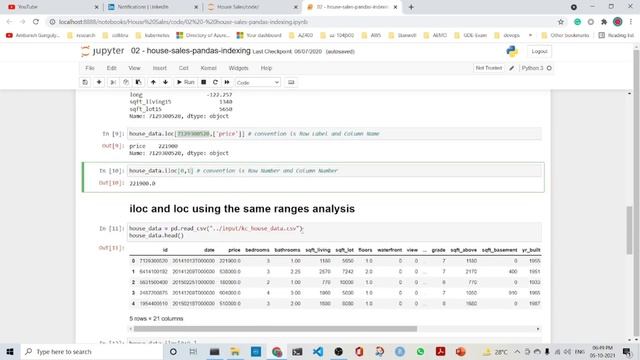Viewport: 640px width, 360px height.
Task: Click the page vertical scrollbar thumb
Action: tap(629, 231)
